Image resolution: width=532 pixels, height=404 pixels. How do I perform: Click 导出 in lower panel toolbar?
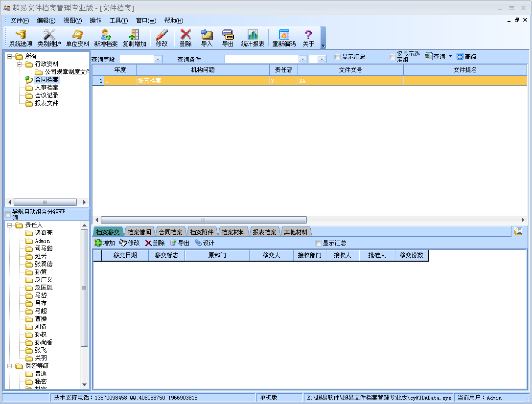[x=180, y=243]
